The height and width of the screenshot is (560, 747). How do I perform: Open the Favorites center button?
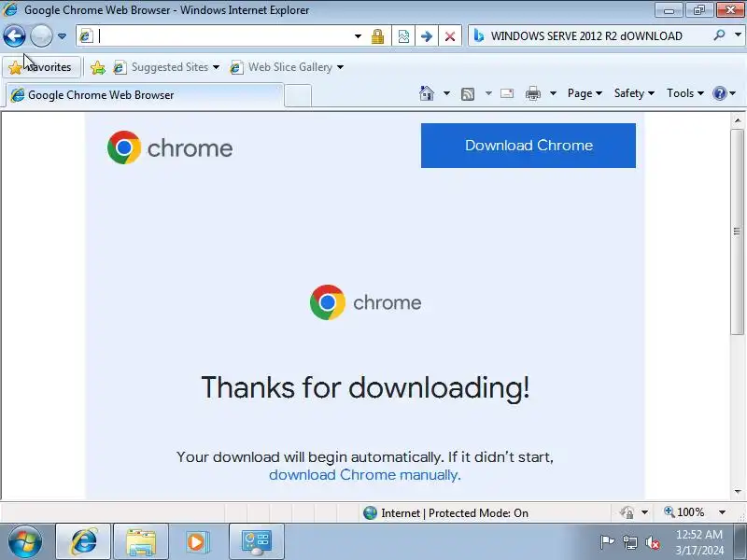pos(41,67)
